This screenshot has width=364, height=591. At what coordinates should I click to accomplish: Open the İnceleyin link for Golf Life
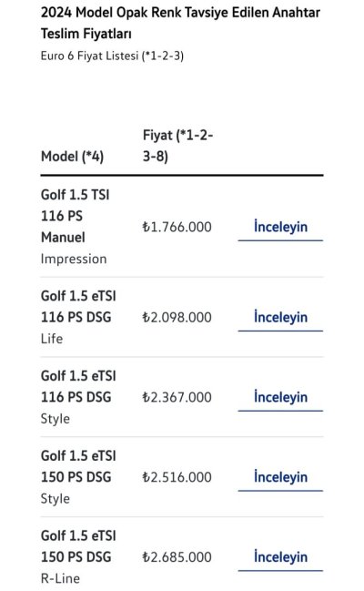pos(280,318)
